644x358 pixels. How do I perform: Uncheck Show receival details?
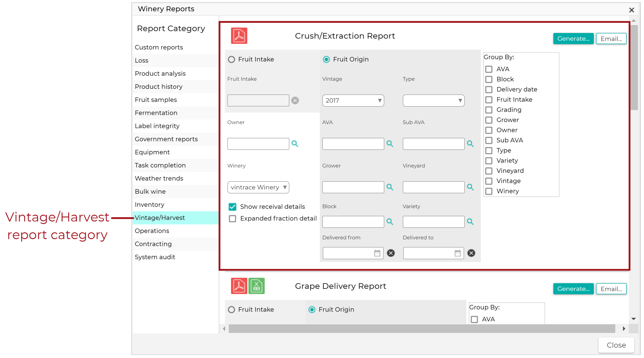tap(232, 207)
